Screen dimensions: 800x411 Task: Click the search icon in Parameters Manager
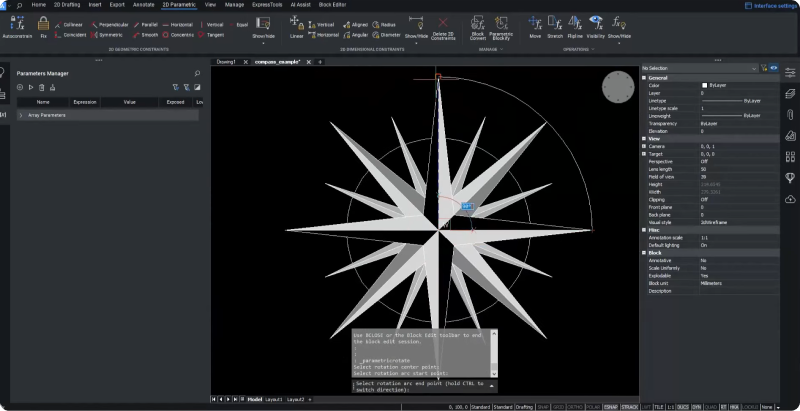[197, 74]
